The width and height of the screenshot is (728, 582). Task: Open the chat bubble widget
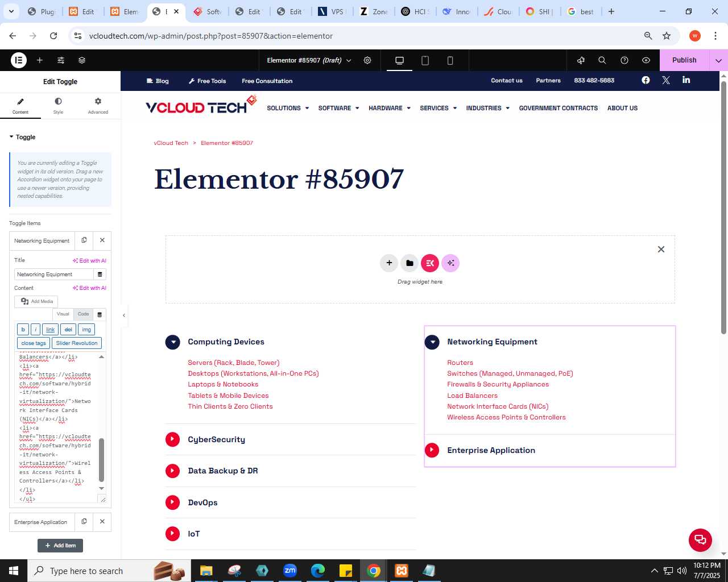tap(700, 540)
